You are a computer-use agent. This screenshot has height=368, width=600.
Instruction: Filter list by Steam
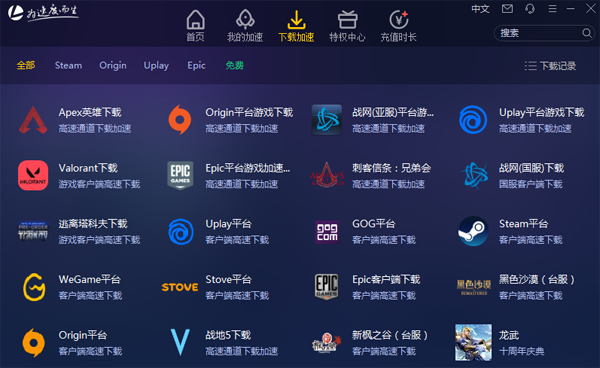pos(68,65)
